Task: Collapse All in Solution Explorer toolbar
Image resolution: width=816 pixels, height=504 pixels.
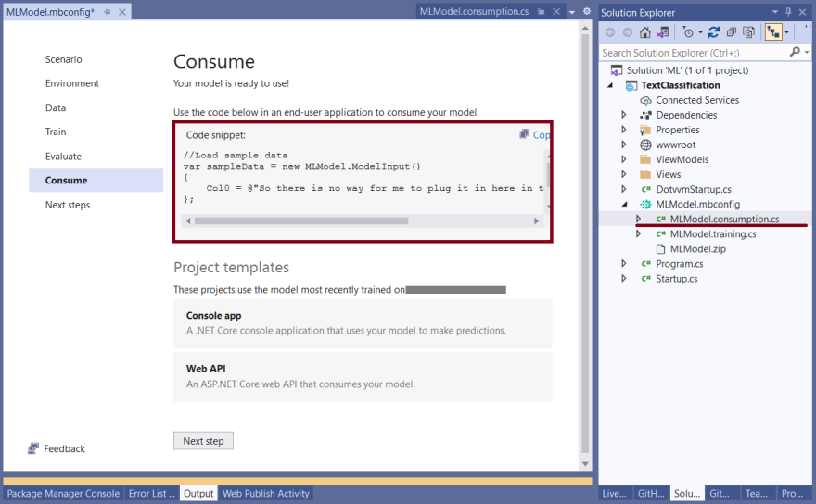Action: [732, 32]
